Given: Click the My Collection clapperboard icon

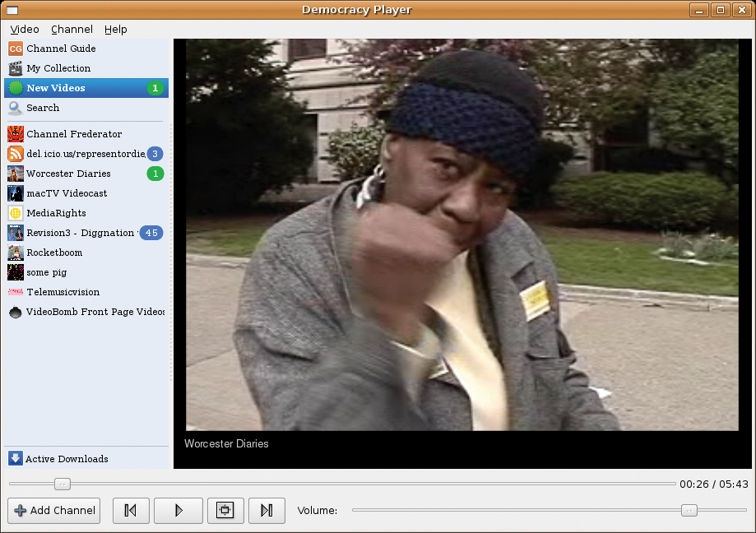Looking at the screenshot, I should (x=16, y=68).
